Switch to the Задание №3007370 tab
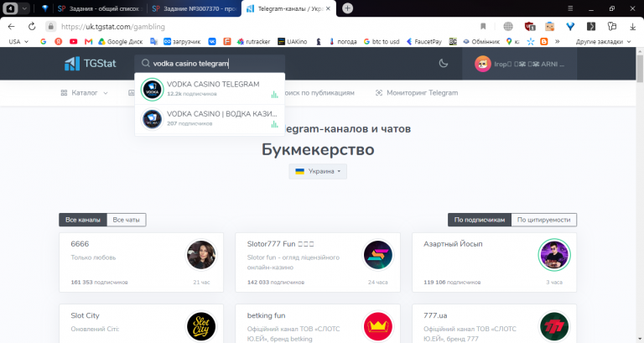 click(x=194, y=8)
